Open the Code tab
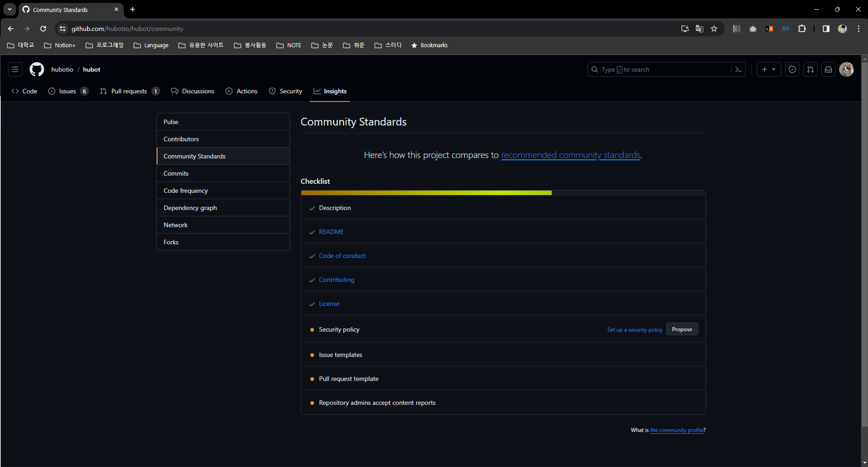The image size is (868, 467). pyautogui.click(x=24, y=91)
